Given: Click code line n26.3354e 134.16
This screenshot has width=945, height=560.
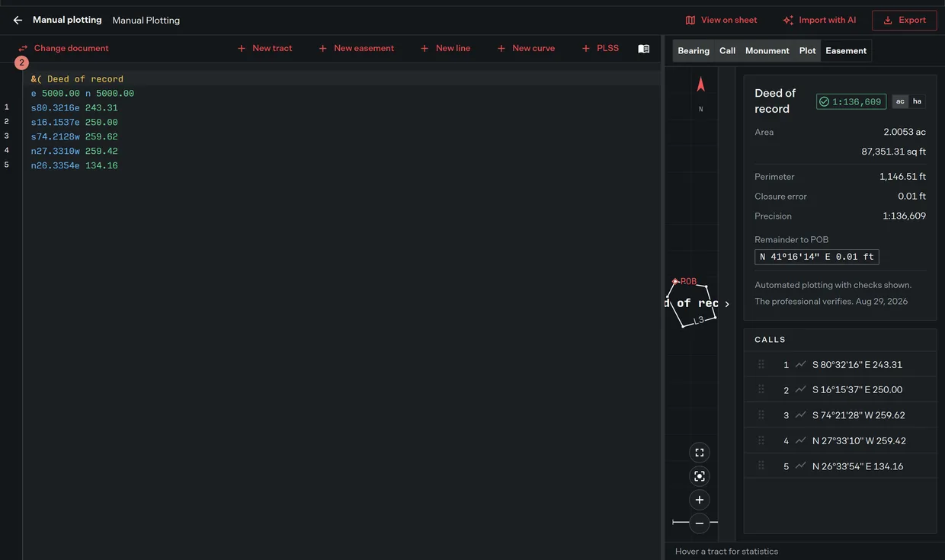Looking at the screenshot, I should pyautogui.click(x=75, y=166).
